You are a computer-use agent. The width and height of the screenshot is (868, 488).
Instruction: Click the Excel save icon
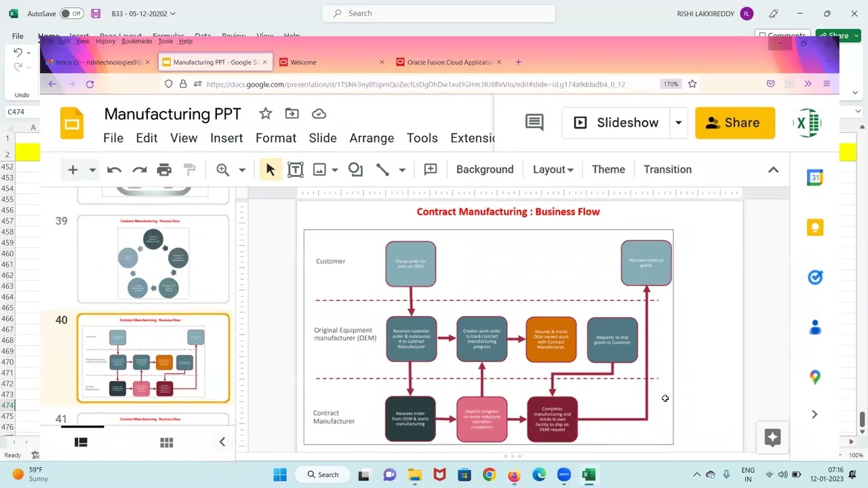(x=96, y=14)
